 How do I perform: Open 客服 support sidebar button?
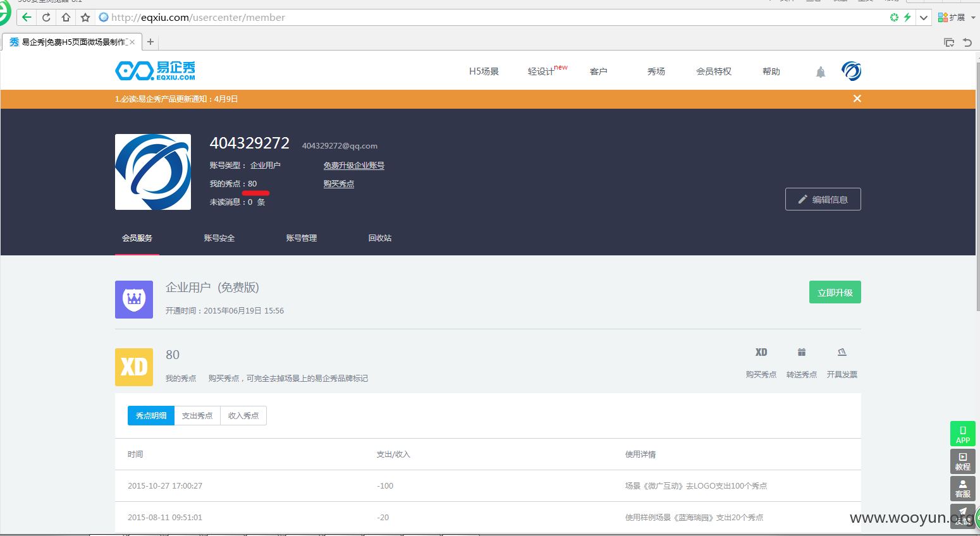click(x=963, y=489)
